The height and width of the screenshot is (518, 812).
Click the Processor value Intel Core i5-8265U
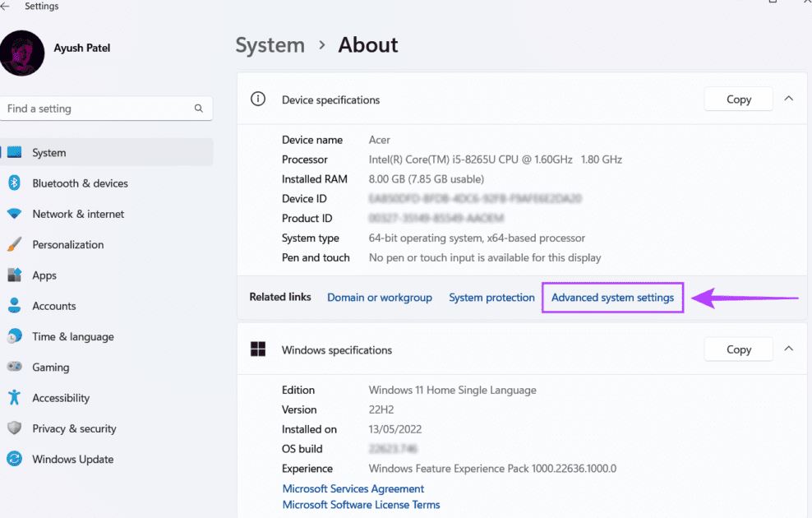coord(495,160)
